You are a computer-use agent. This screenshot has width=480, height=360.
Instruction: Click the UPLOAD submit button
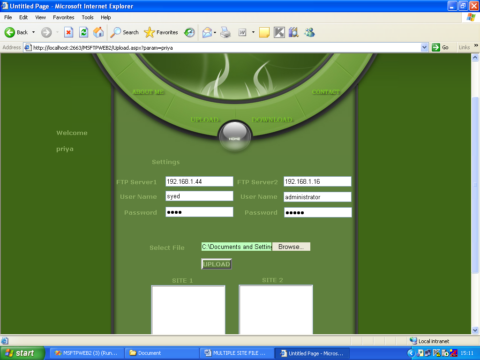pyautogui.click(x=217, y=264)
